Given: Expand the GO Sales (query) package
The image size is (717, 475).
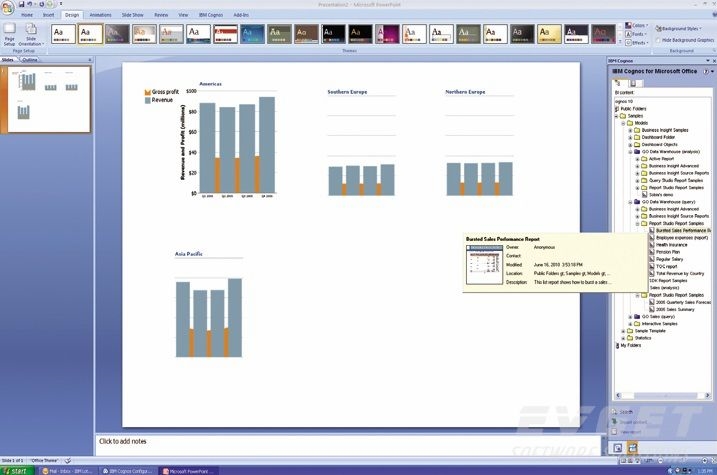Looking at the screenshot, I should click(630, 317).
